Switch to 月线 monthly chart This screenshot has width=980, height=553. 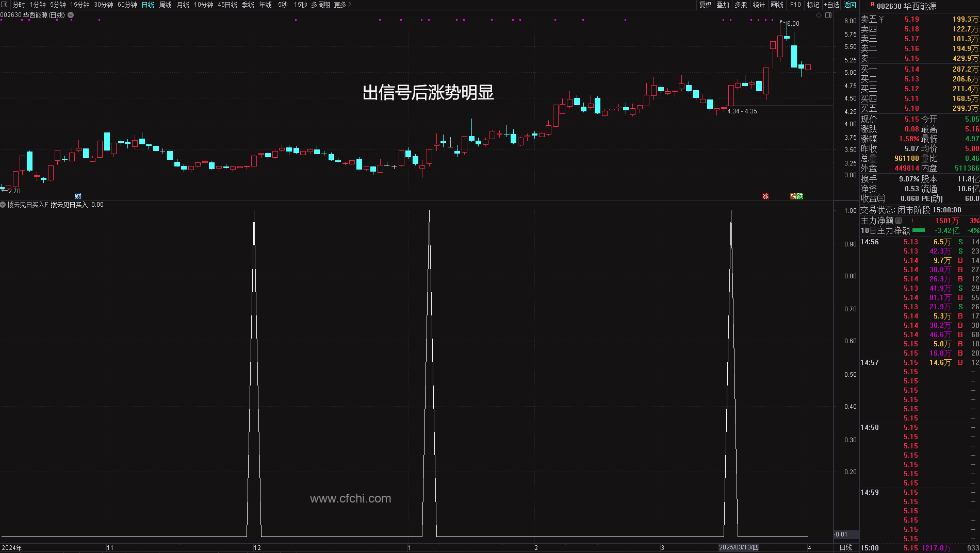coord(183,5)
